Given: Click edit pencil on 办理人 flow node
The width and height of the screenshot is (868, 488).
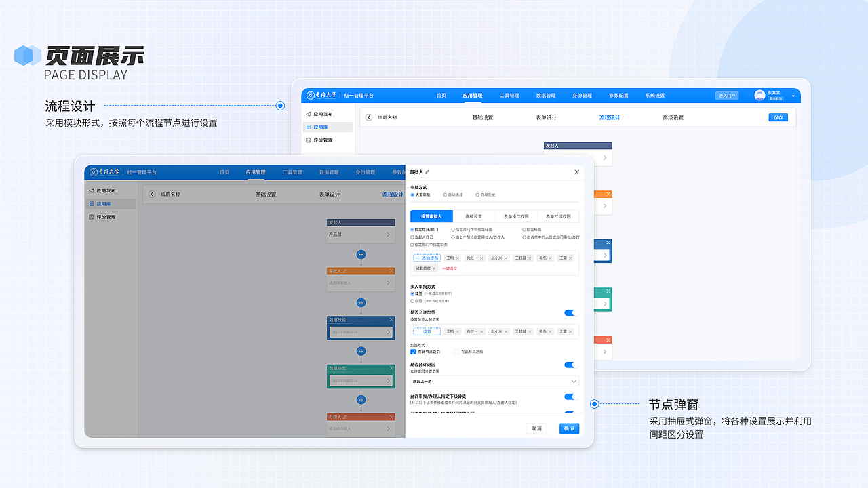Looking at the screenshot, I should coord(345,416).
